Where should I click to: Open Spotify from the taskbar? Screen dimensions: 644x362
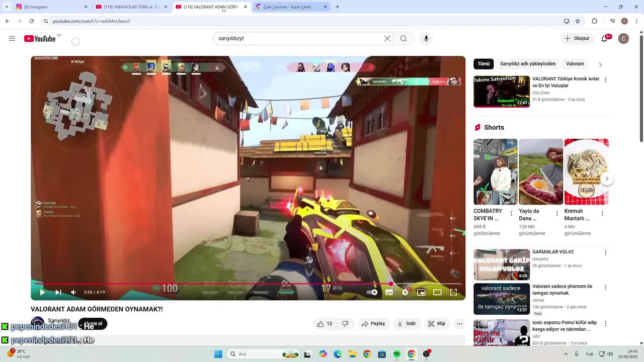(x=396, y=354)
